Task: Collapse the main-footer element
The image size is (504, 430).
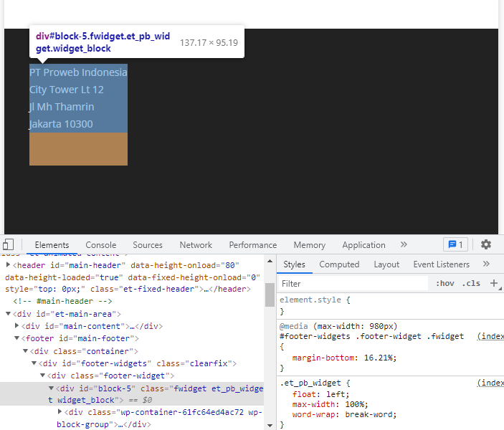Action: [16, 338]
